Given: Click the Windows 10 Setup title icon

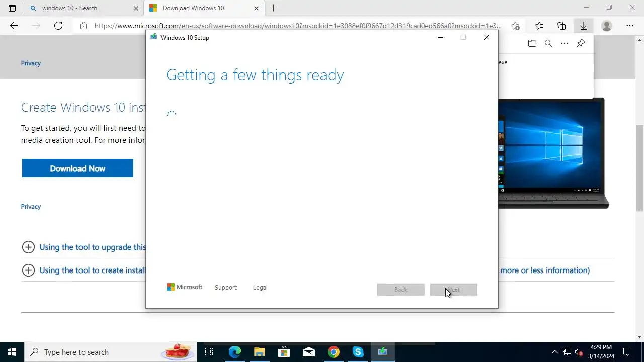Looking at the screenshot, I should 153,37.
